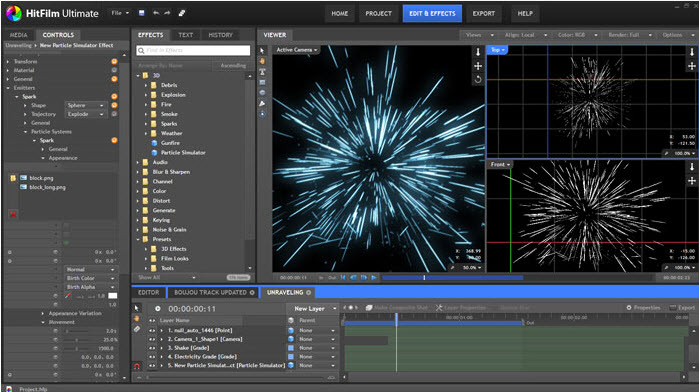Select the arrow selection tool in Viewer
Viewport: 699px width, 392px height.
click(x=262, y=51)
